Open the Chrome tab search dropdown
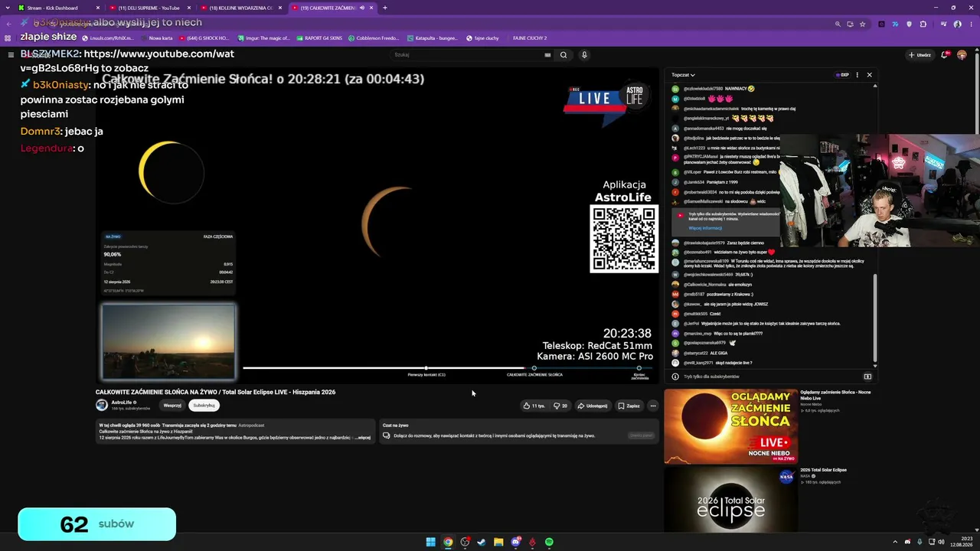The height and width of the screenshot is (551, 980). pyautogui.click(x=8, y=8)
